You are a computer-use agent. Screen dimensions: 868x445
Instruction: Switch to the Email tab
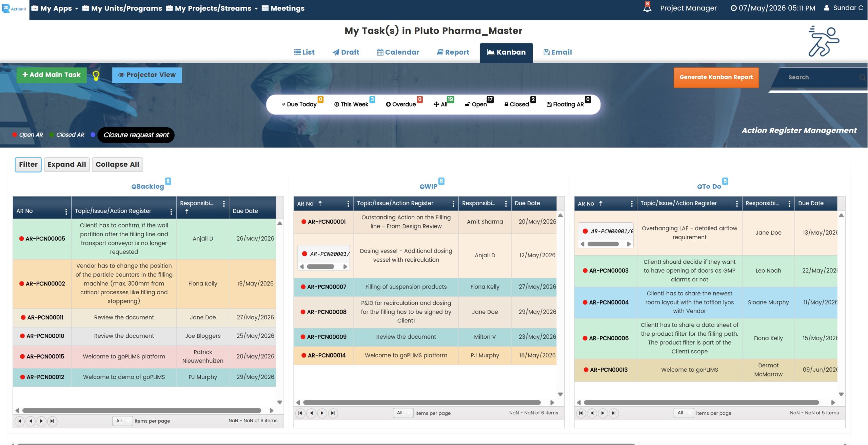[x=557, y=52]
